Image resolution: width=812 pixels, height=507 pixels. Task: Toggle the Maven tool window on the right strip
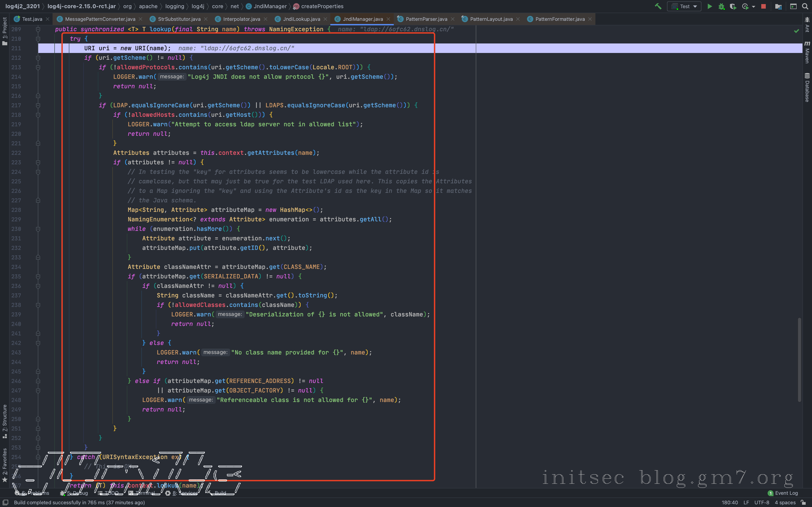pyautogui.click(x=807, y=52)
